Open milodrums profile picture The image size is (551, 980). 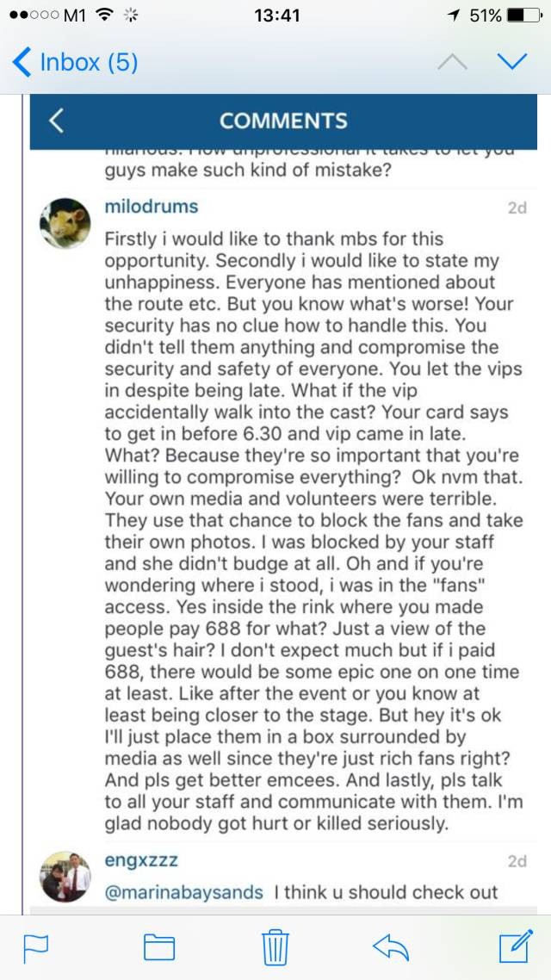pos(65,224)
